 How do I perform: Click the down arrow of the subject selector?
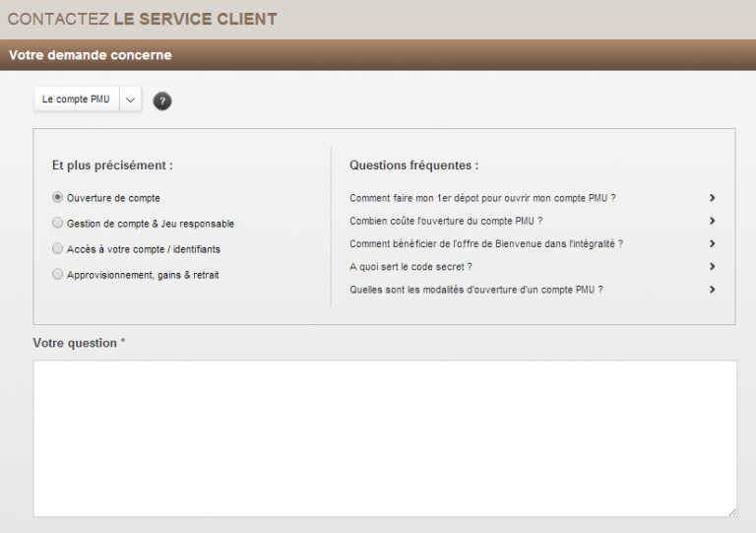pyautogui.click(x=131, y=100)
